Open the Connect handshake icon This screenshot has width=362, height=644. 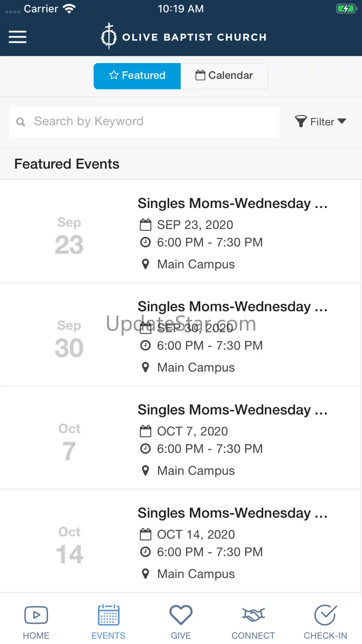[x=253, y=616]
